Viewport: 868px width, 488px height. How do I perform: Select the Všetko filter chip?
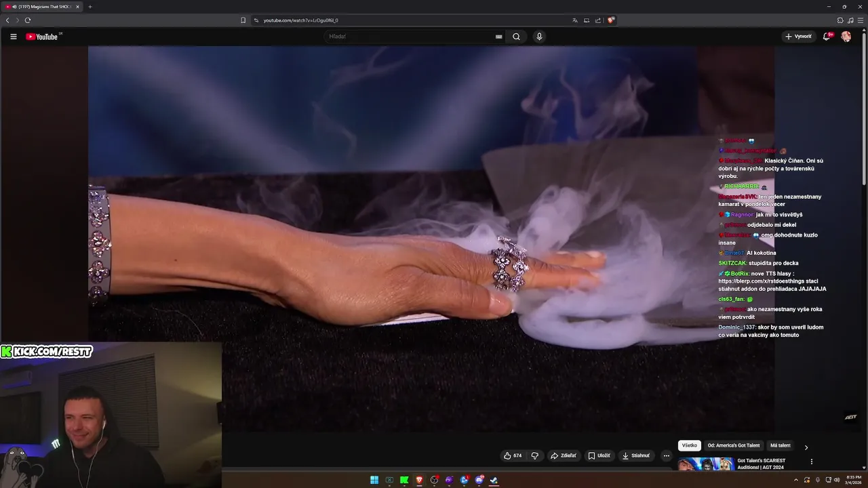click(x=689, y=445)
